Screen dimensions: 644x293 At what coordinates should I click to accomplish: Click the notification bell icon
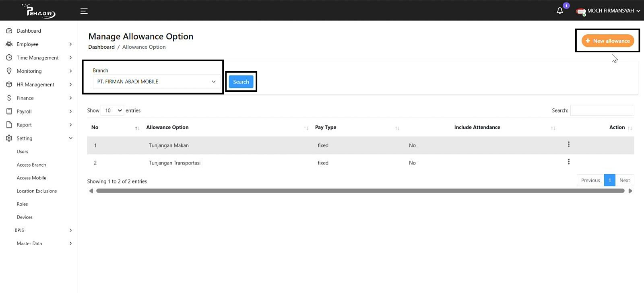click(x=559, y=11)
